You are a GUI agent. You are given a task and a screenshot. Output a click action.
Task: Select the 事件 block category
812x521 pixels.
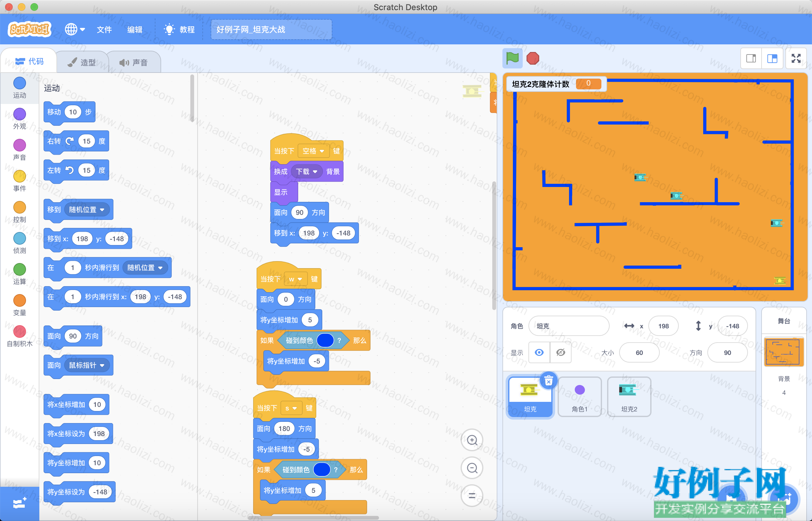point(19,181)
